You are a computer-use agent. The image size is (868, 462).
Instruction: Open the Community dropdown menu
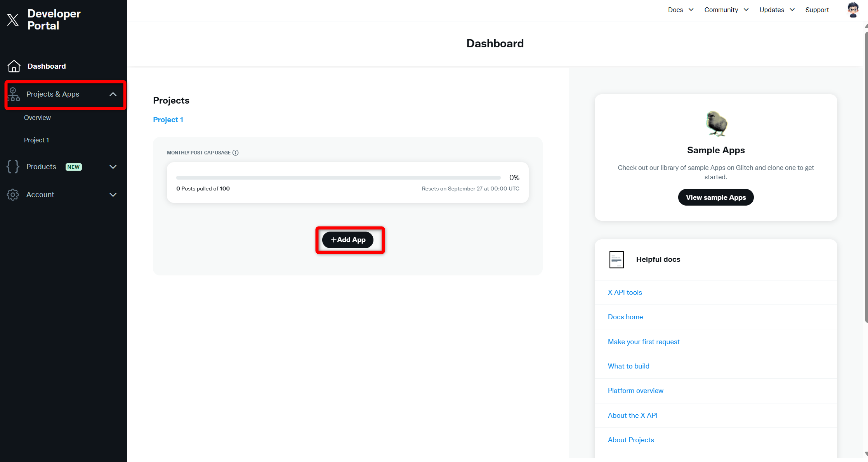coord(726,10)
